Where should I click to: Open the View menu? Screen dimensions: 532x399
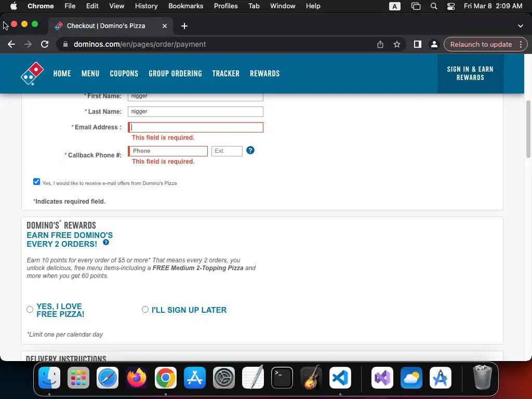117,6
